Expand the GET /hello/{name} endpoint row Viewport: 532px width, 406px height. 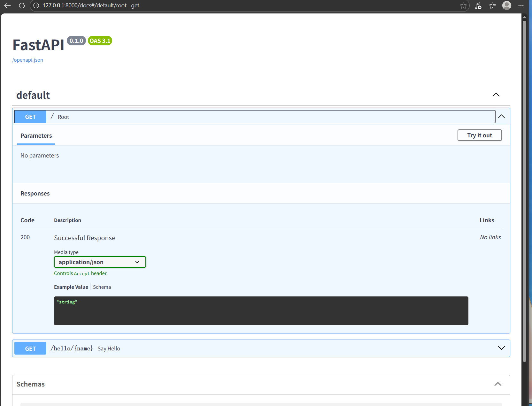click(261, 348)
